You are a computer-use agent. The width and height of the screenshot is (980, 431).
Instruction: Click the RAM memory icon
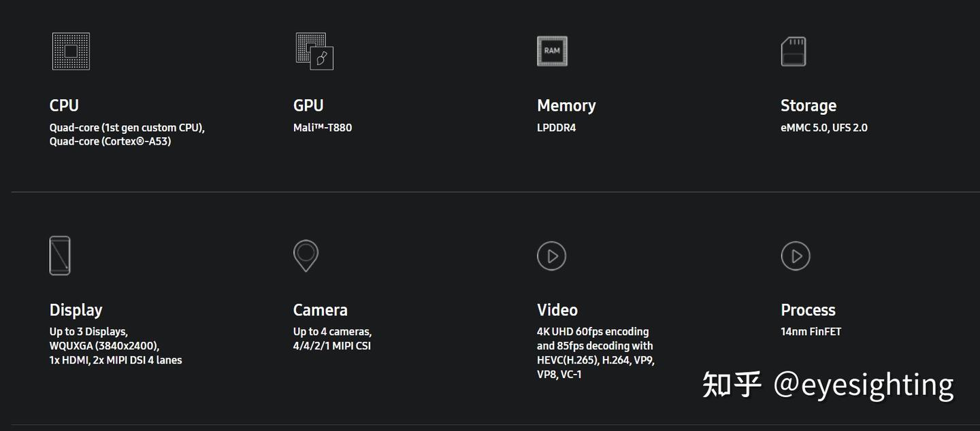552,52
